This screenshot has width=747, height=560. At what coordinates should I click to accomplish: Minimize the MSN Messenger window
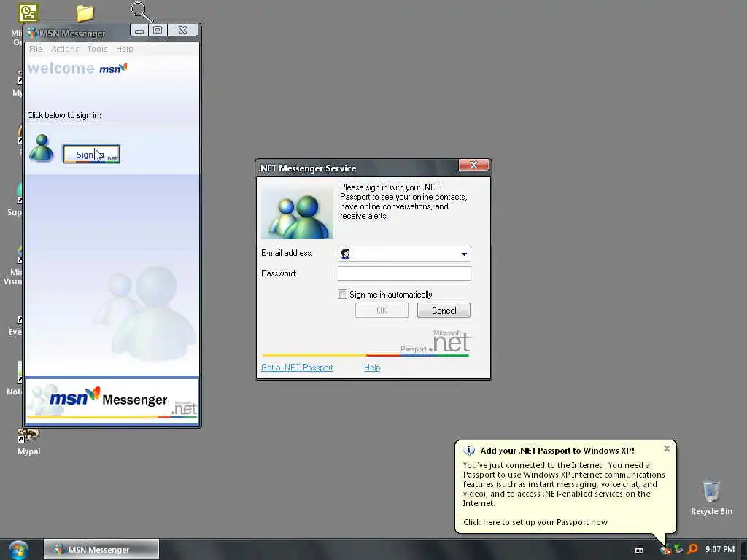click(x=139, y=31)
